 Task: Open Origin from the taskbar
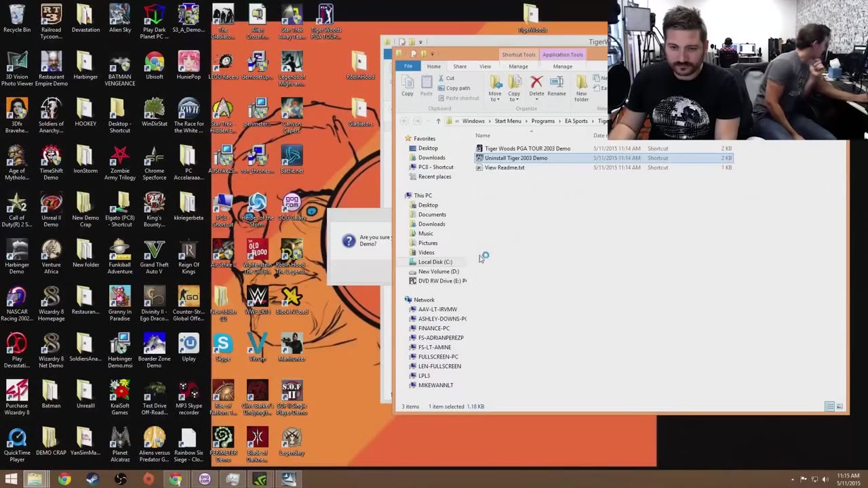coord(148,479)
